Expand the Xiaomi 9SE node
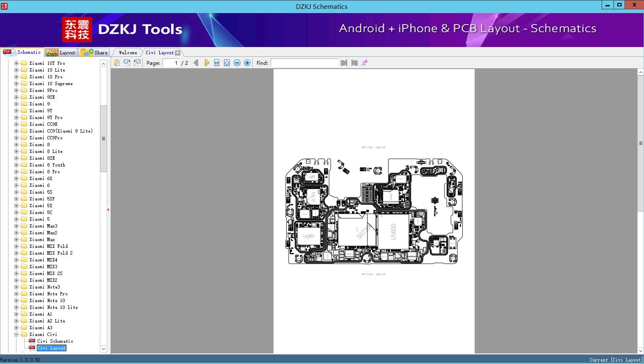Screen dimensions: 644x364 click(17, 97)
